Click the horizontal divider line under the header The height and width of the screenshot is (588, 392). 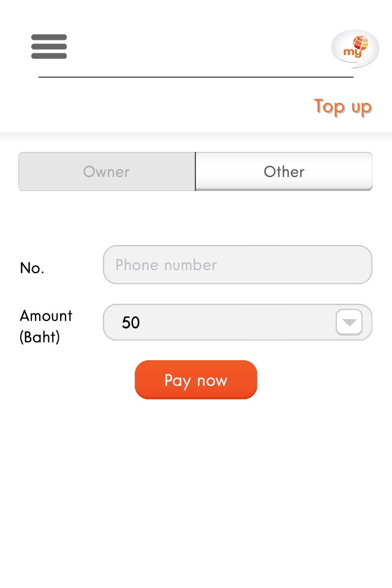(196, 77)
